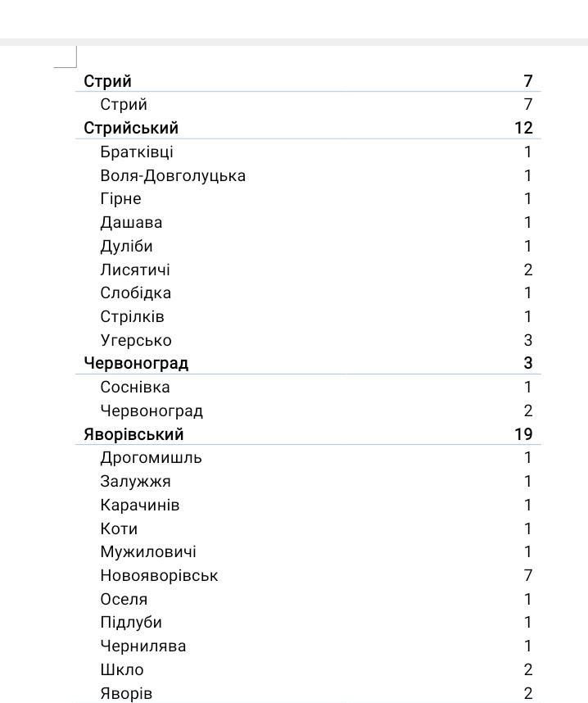Select the Братківці row
588x703 pixels.
[309, 152]
